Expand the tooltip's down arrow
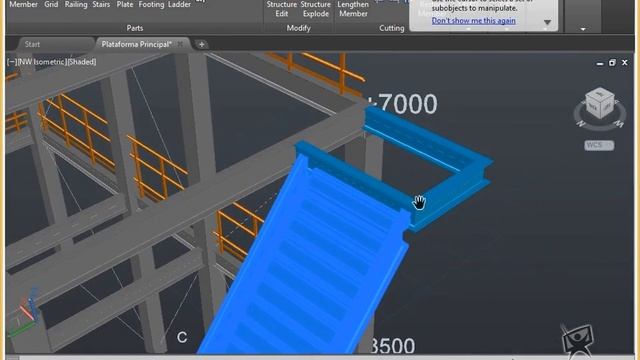The width and height of the screenshot is (640, 360). (x=547, y=22)
